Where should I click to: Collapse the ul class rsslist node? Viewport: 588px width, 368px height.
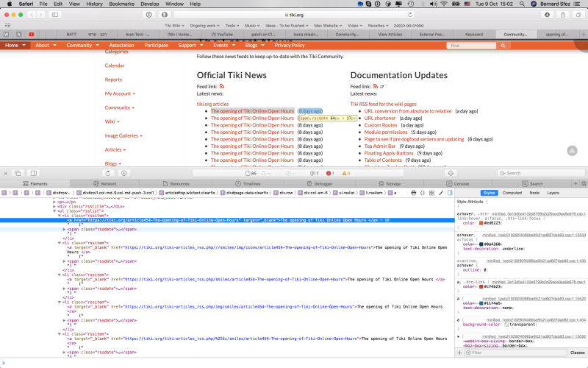tap(54, 211)
